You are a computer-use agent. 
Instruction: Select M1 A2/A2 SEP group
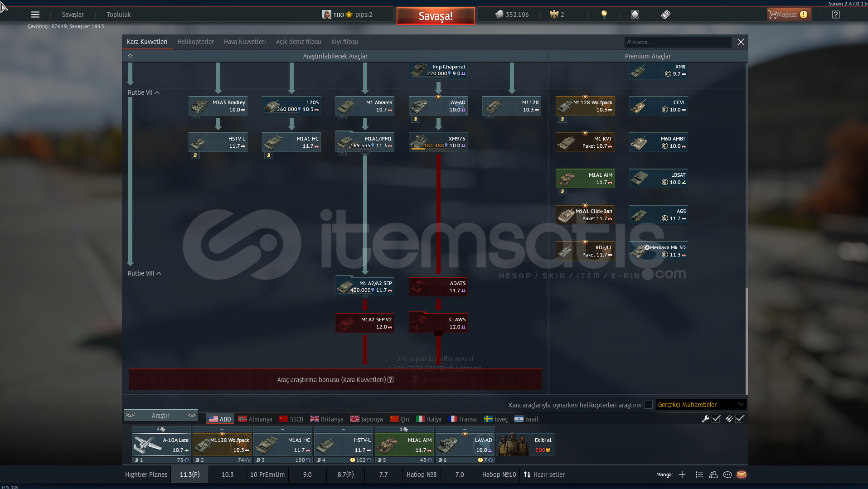[x=365, y=286]
